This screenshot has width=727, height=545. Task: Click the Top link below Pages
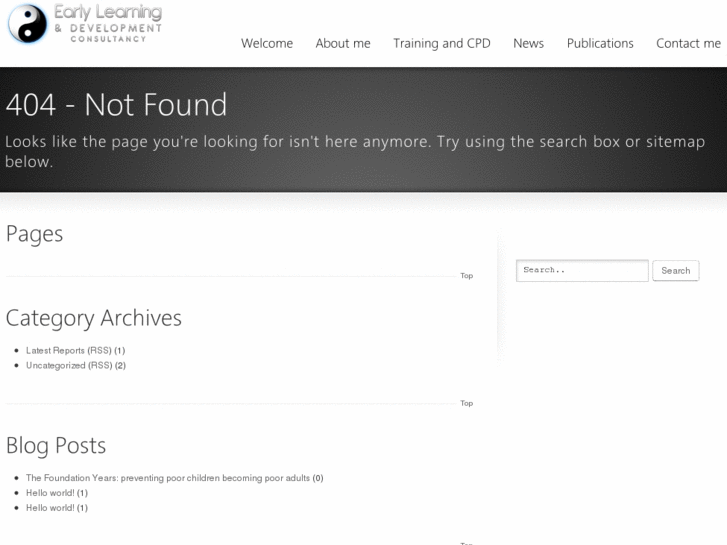(466, 276)
